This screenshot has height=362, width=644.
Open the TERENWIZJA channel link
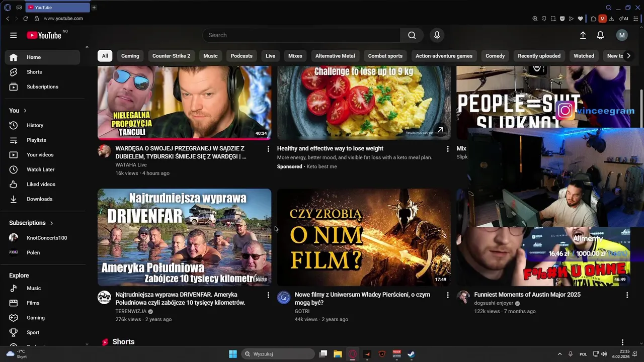(131, 311)
